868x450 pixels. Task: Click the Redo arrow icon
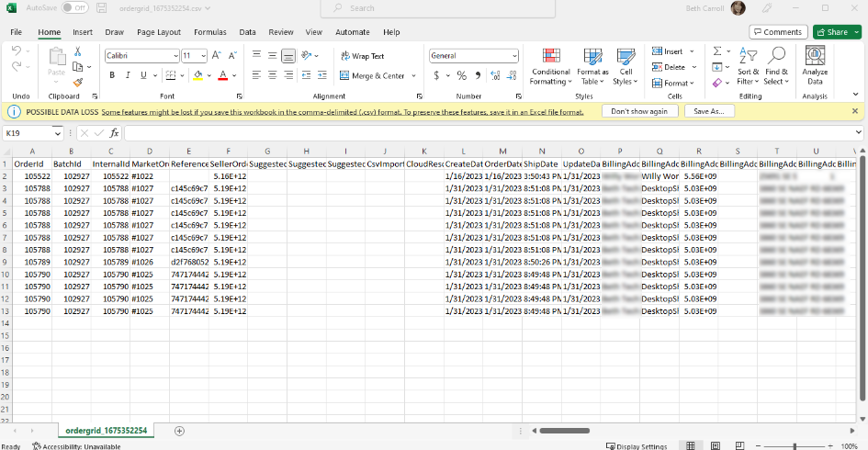(x=16, y=66)
